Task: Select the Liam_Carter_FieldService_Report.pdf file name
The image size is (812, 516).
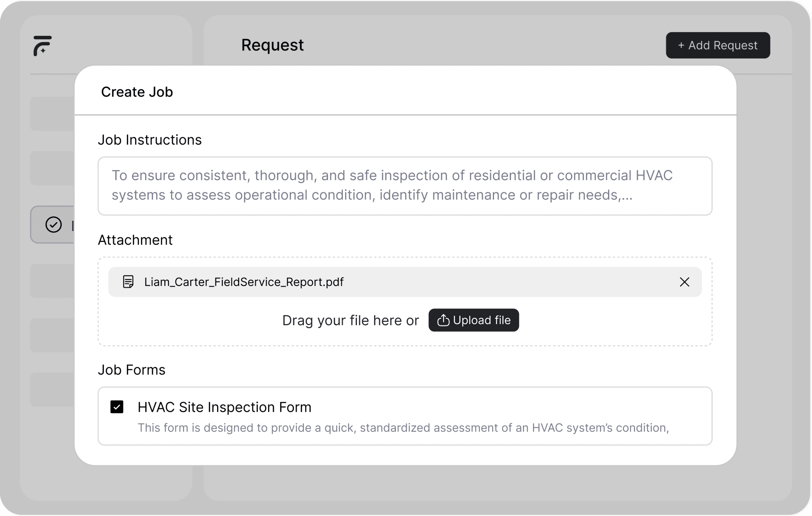Action: point(244,282)
